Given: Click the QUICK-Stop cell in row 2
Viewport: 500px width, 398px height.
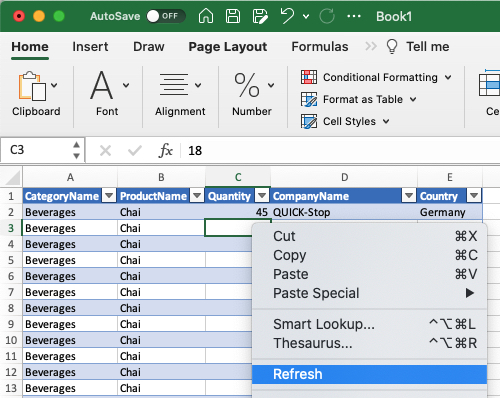Looking at the screenshot, I should point(344,212).
